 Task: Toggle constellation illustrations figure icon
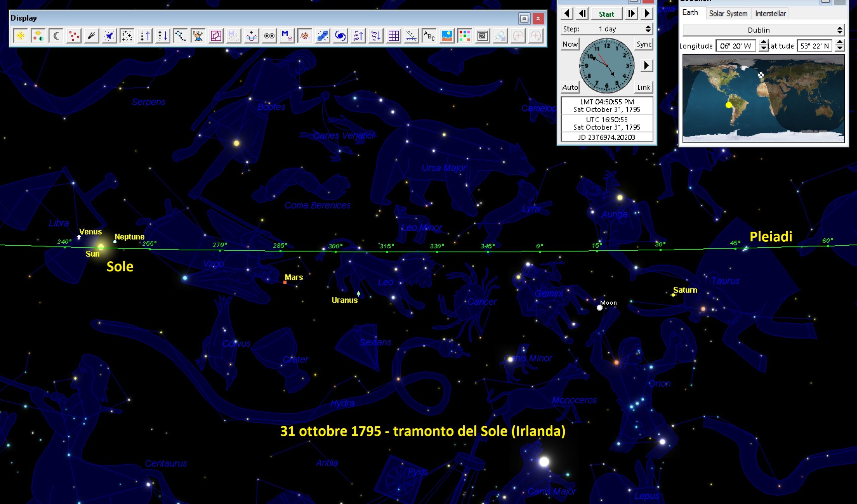[x=198, y=36]
